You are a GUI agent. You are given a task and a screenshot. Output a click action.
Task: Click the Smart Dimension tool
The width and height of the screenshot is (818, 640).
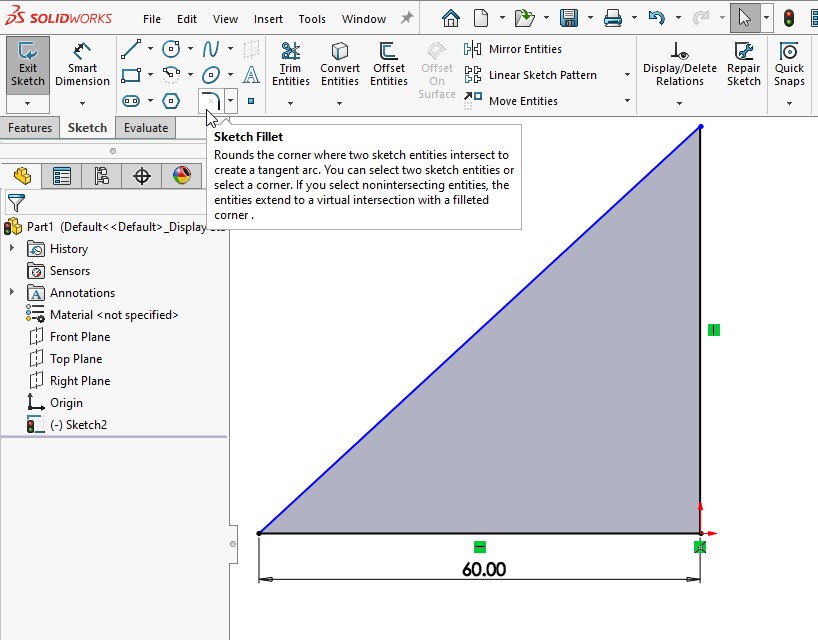click(82, 65)
